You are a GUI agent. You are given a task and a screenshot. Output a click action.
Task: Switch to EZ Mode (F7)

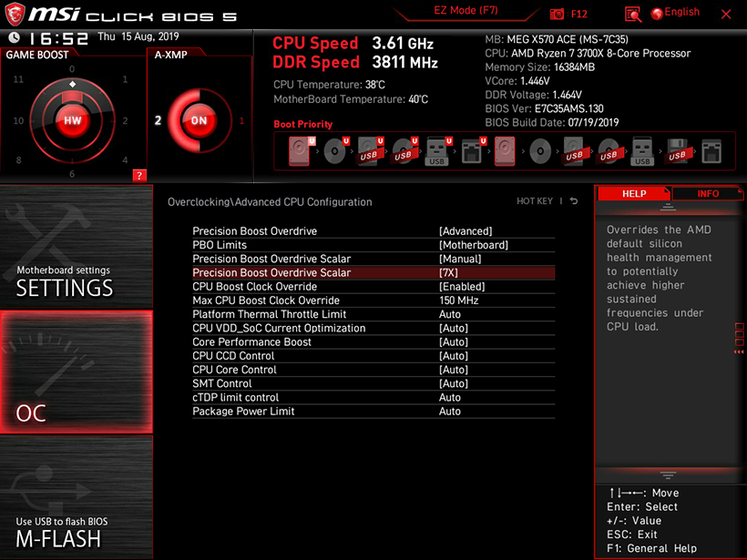pos(466,11)
